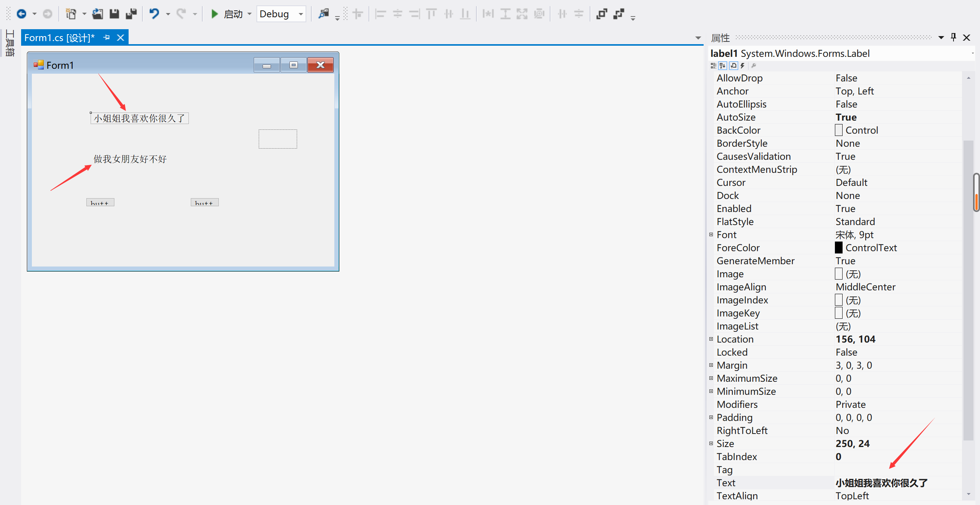This screenshot has width=980, height=505.
Task: Click the align to grid icon
Action: pos(358,14)
